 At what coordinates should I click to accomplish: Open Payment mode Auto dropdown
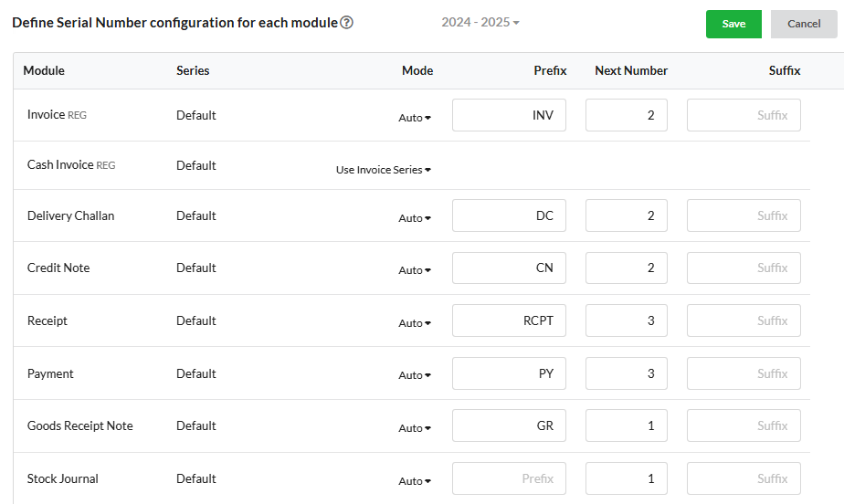415,375
